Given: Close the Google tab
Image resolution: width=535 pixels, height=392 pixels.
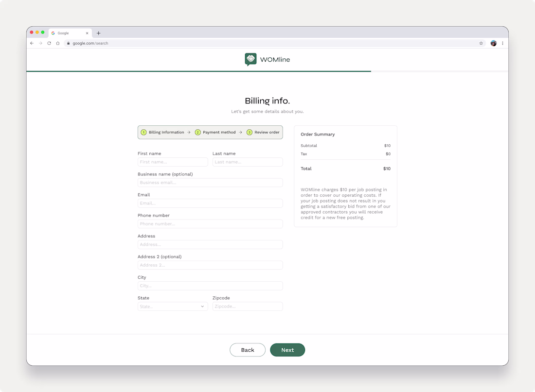Looking at the screenshot, I should (87, 33).
